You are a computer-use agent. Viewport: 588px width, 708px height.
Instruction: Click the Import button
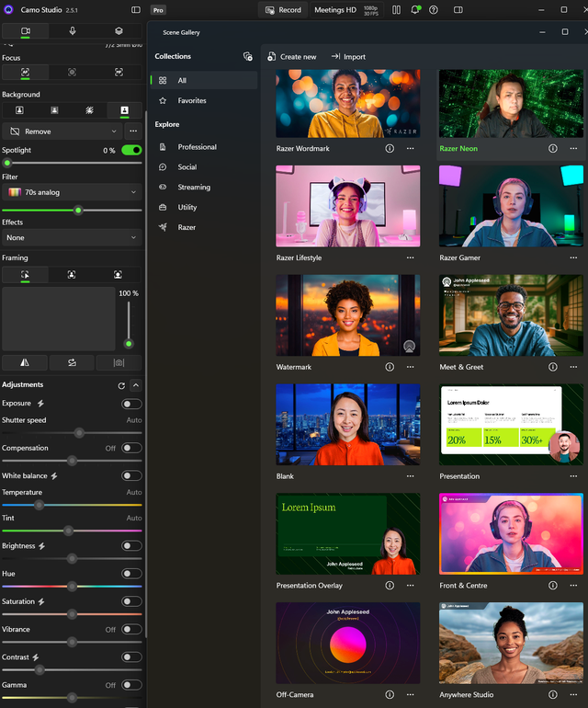coord(348,57)
